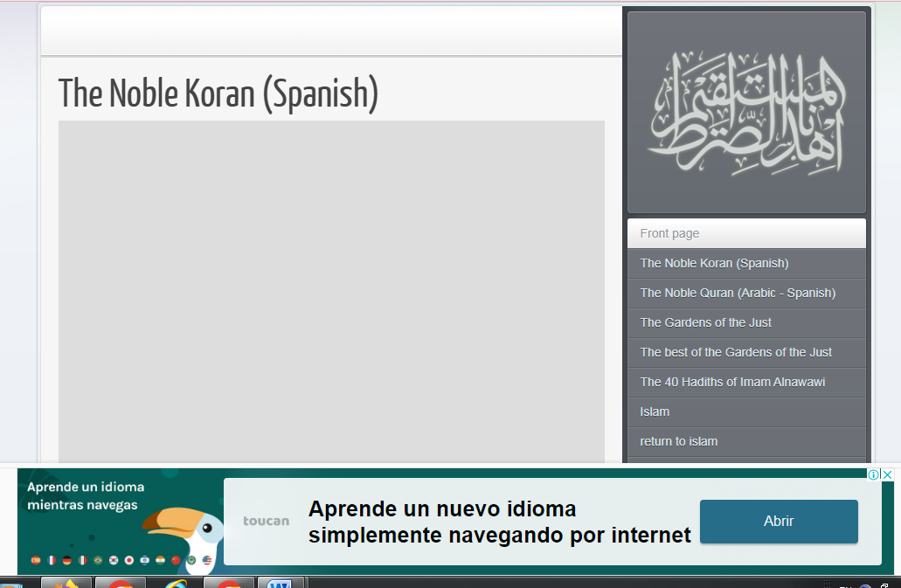Image resolution: width=901 pixels, height=588 pixels.
Task: Select The best of the Gardens of the Just
Action: tap(736, 352)
